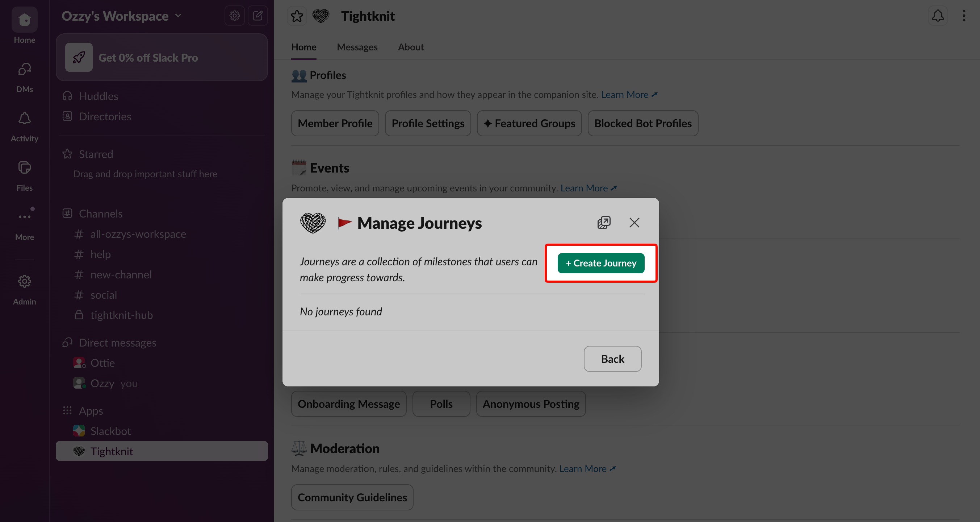This screenshot has width=980, height=522.
Task: Expand the Ozzy's Workspace dropdown
Action: (178, 16)
